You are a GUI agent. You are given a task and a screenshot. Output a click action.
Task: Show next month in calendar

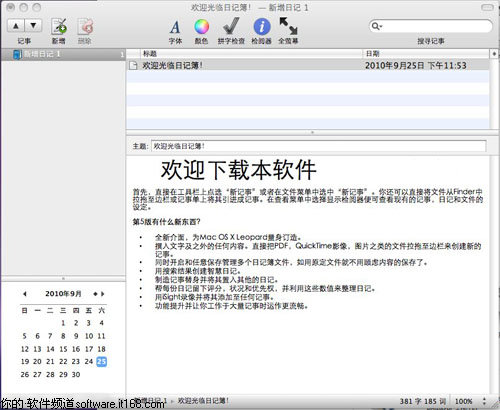103,294
